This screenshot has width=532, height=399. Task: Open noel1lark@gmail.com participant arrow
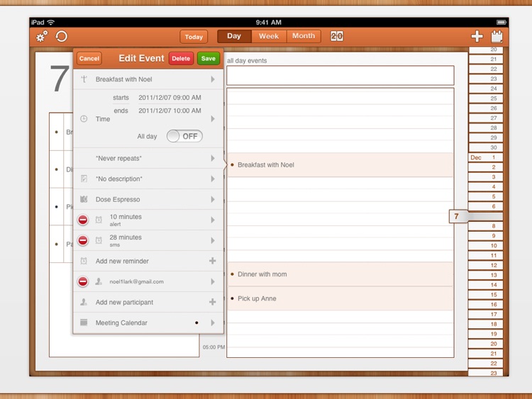pos(213,281)
